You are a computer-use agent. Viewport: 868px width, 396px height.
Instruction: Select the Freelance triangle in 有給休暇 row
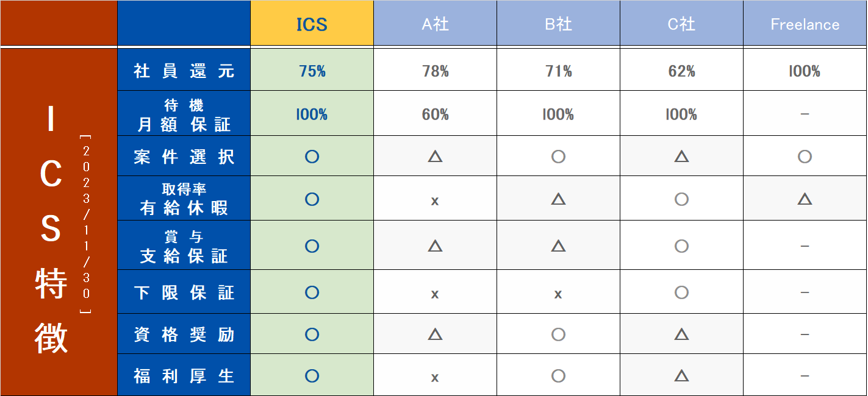pyautogui.click(x=805, y=199)
